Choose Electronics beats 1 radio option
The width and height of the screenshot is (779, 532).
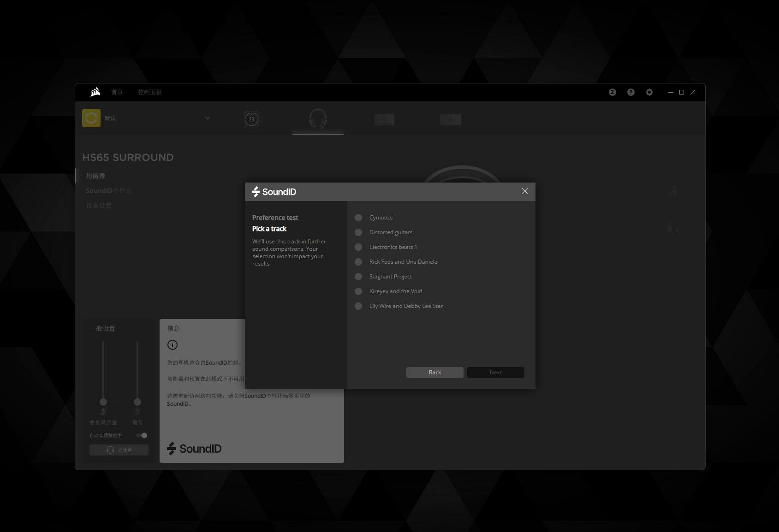(x=358, y=247)
